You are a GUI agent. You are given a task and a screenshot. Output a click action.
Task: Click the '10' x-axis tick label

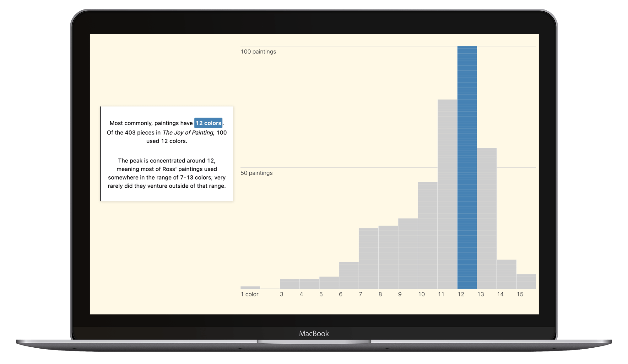tap(421, 294)
